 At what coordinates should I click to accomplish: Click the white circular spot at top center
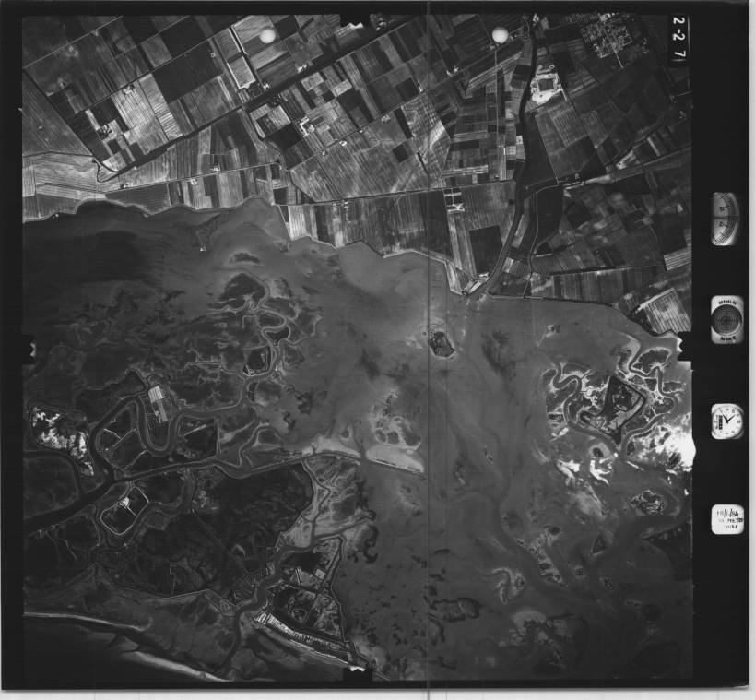click(500, 35)
